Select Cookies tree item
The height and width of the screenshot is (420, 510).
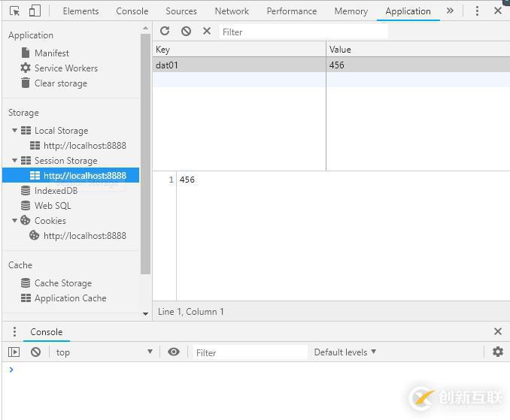tap(50, 221)
